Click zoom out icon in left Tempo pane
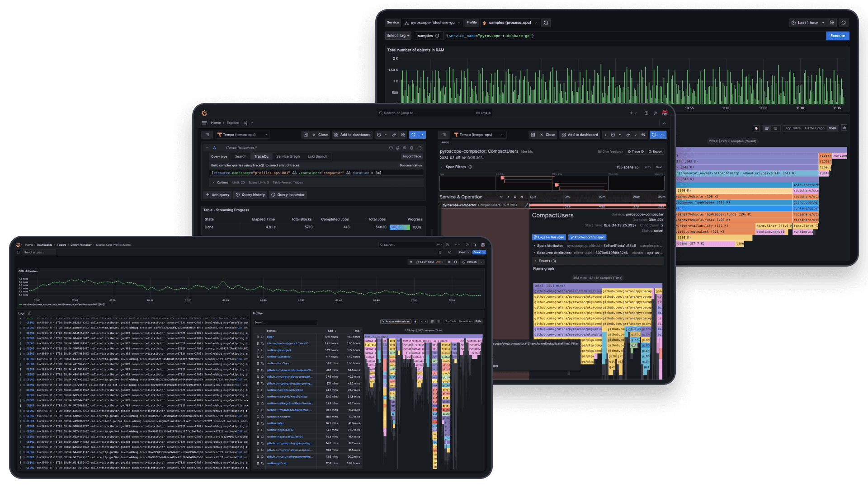Screen dimensions: 868x488 [x=403, y=135]
